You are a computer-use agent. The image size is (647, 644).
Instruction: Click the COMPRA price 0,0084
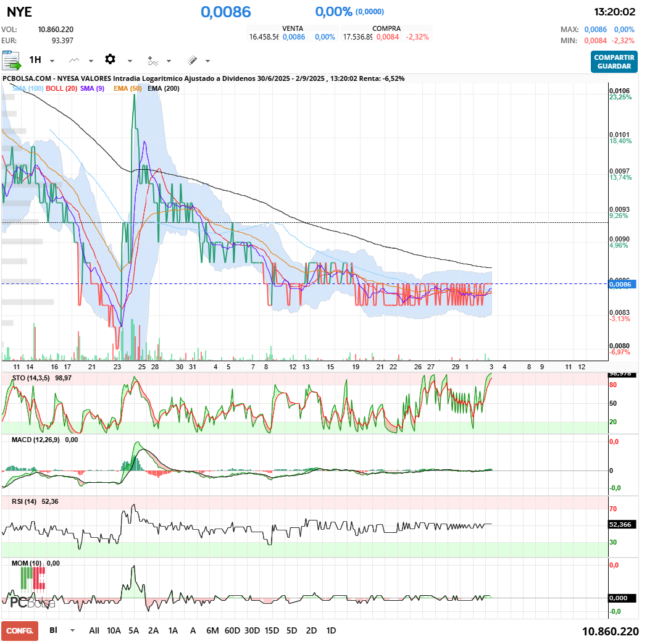click(x=388, y=36)
